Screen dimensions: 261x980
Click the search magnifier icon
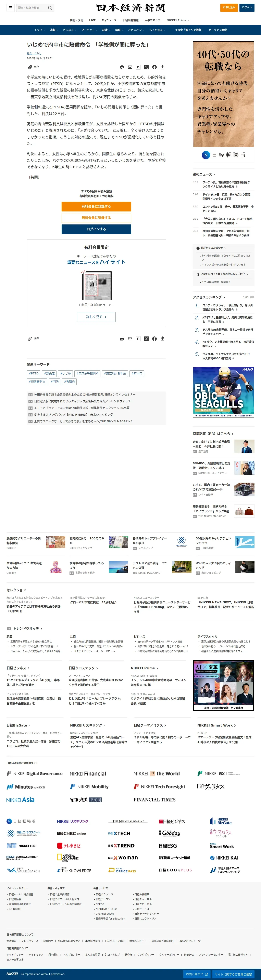pos(50,8)
